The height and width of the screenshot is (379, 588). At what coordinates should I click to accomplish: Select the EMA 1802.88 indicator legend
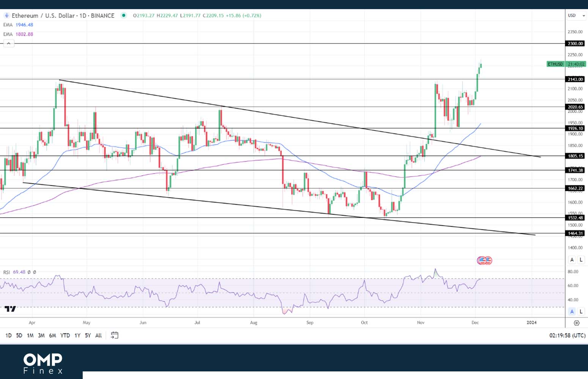[18, 34]
